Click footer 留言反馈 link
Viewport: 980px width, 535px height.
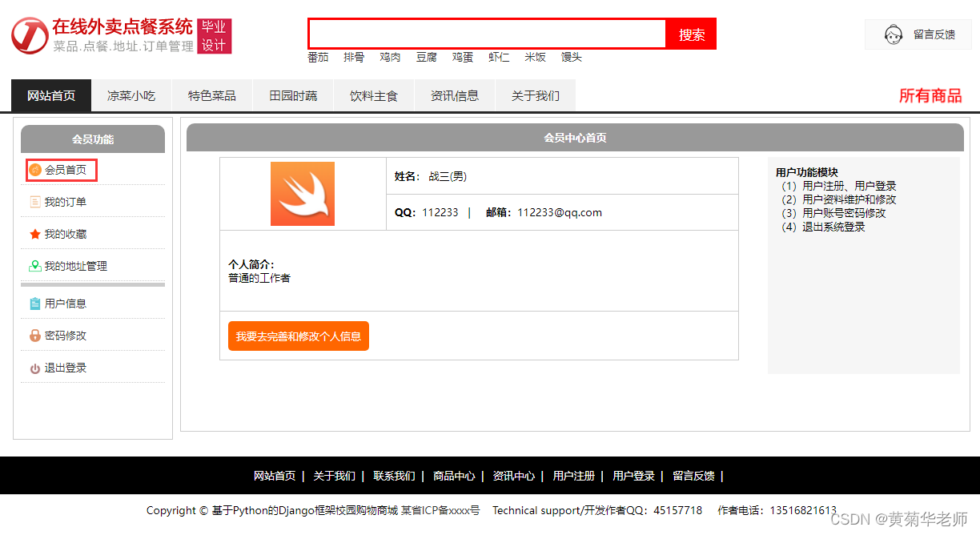click(x=693, y=476)
